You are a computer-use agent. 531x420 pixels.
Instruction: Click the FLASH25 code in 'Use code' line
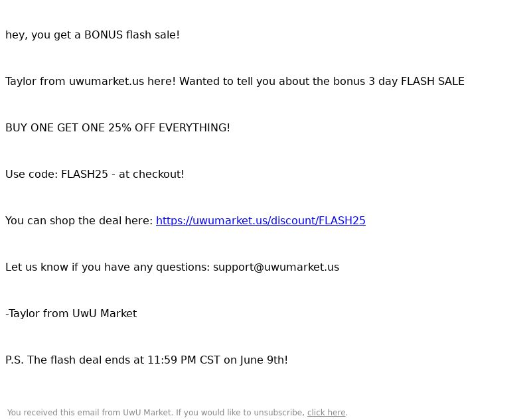click(x=84, y=175)
